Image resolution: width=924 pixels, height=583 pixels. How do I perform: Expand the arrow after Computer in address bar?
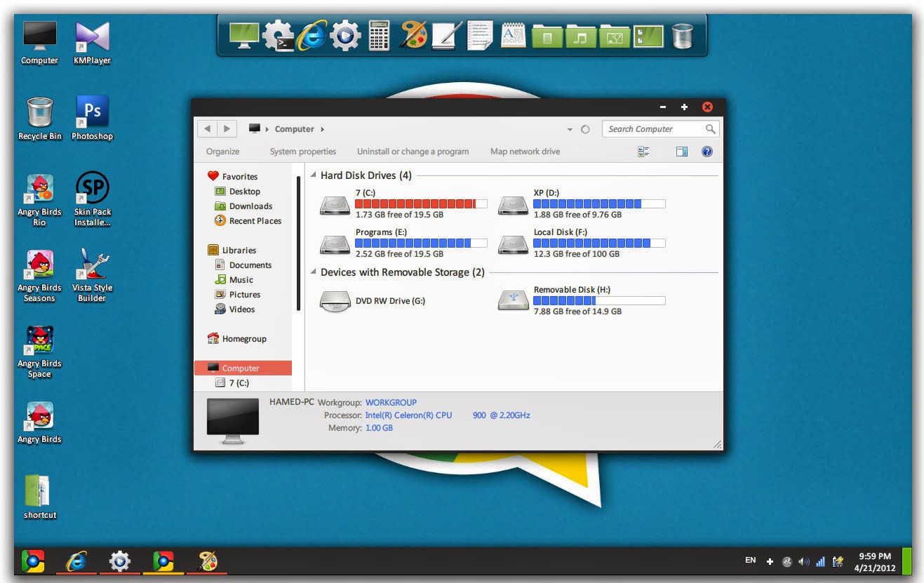click(x=322, y=129)
